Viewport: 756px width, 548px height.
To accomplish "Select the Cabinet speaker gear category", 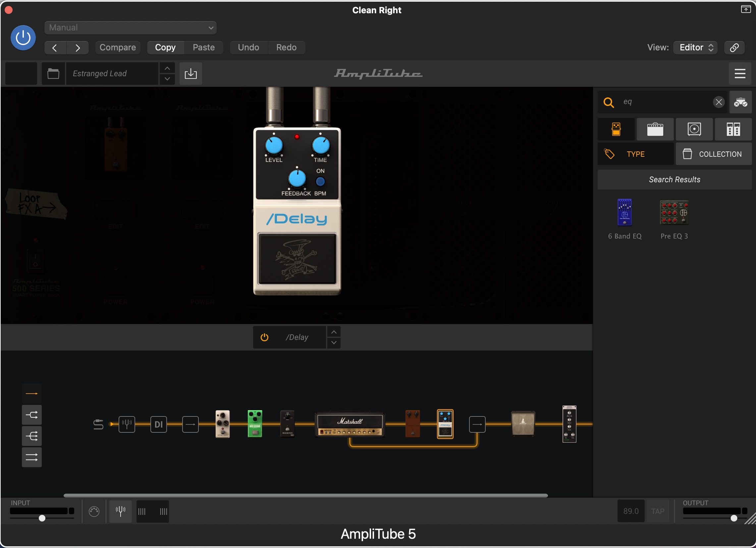I will tap(694, 129).
